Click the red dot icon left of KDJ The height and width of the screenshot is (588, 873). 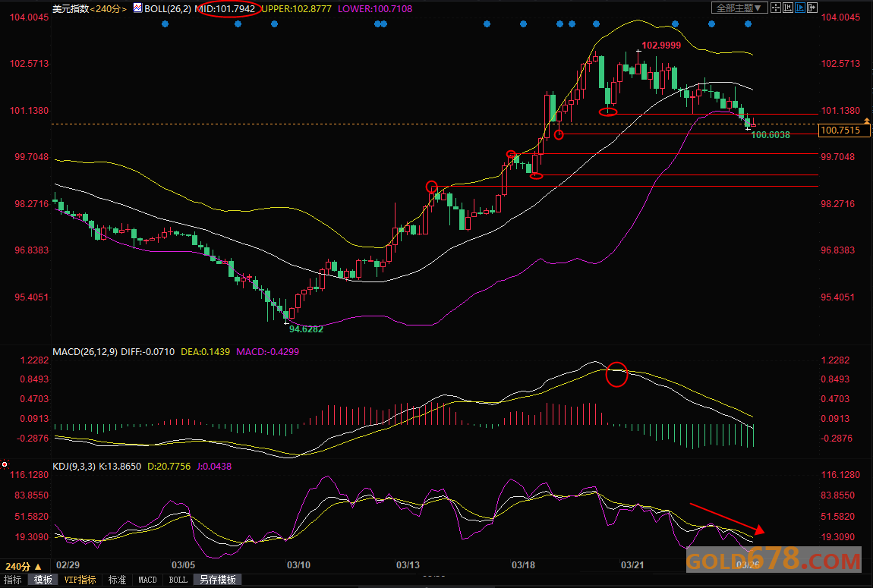pos(5,464)
